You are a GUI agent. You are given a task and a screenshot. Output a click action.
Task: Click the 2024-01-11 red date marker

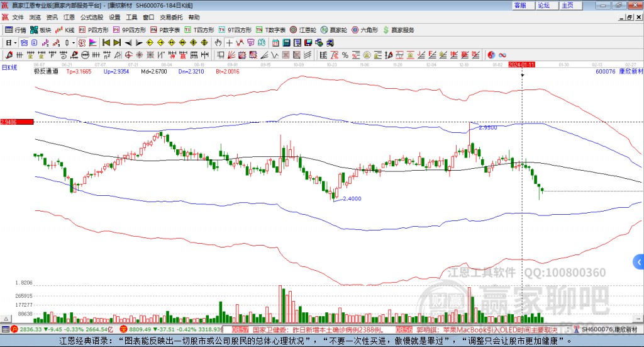(521, 65)
